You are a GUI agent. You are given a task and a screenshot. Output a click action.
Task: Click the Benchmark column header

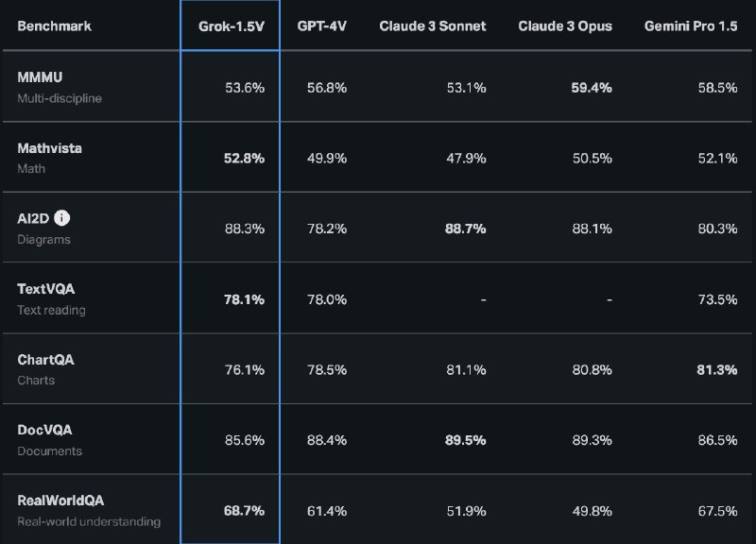point(55,25)
